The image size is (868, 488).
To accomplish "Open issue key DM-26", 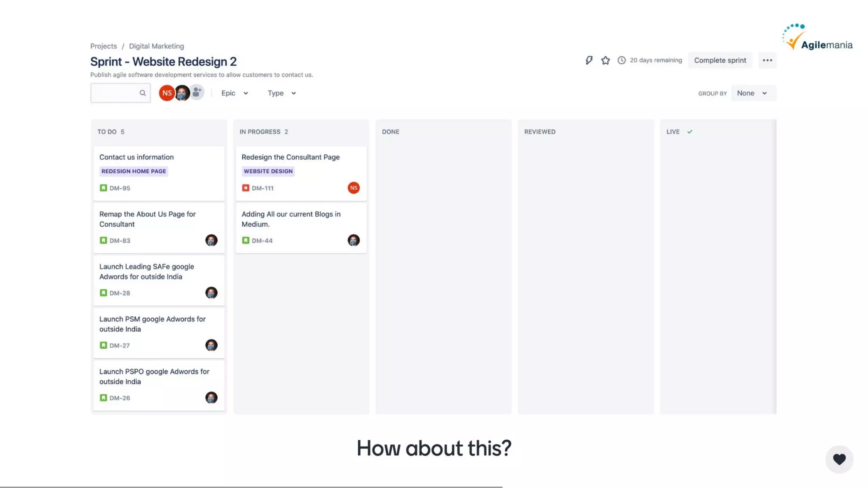I will tap(120, 398).
